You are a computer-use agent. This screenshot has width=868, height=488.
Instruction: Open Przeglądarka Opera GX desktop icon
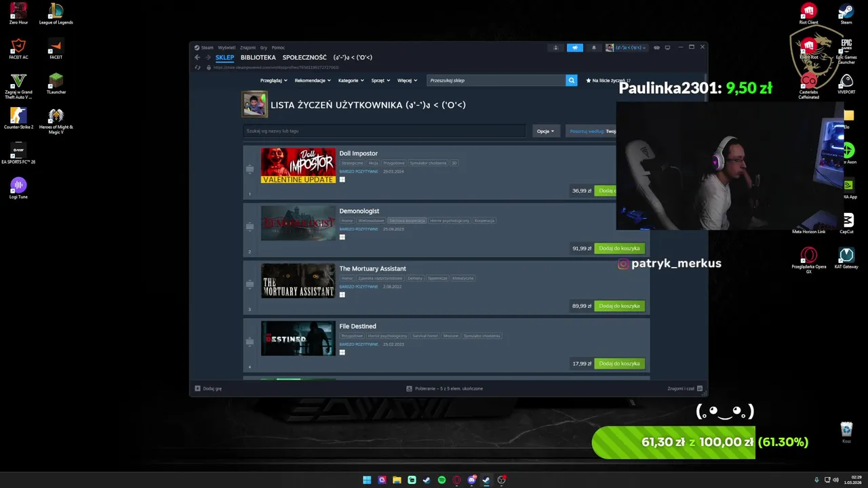pos(808,260)
